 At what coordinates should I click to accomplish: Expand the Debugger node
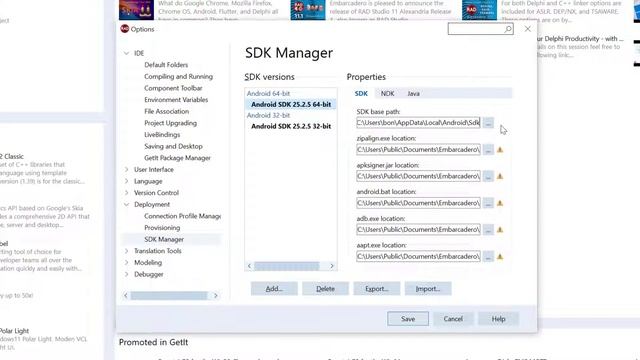(127, 274)
